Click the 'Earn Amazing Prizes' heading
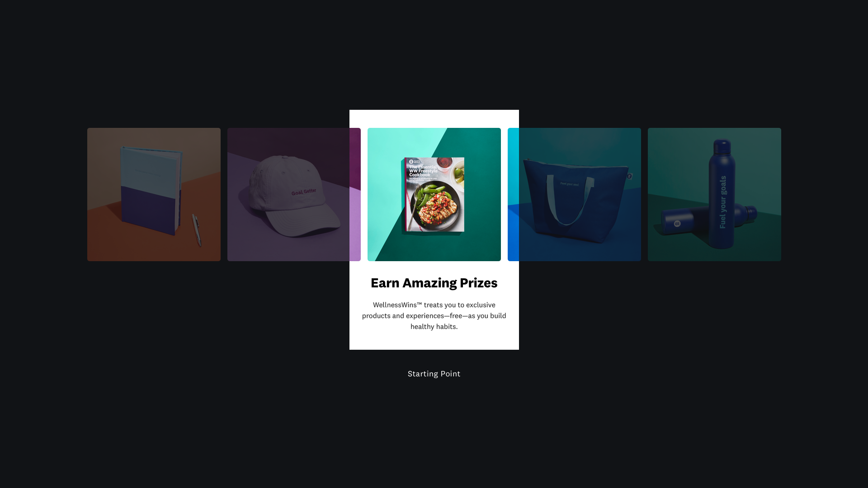 click(x=434, y=283)
